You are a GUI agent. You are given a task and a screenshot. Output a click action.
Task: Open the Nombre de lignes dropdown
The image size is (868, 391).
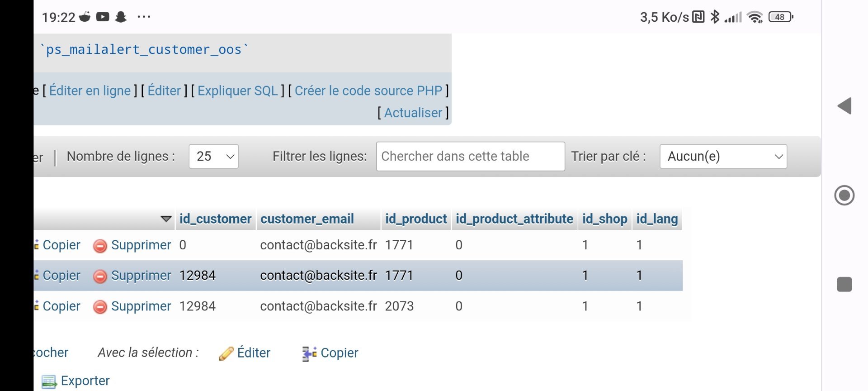[213, 157]
